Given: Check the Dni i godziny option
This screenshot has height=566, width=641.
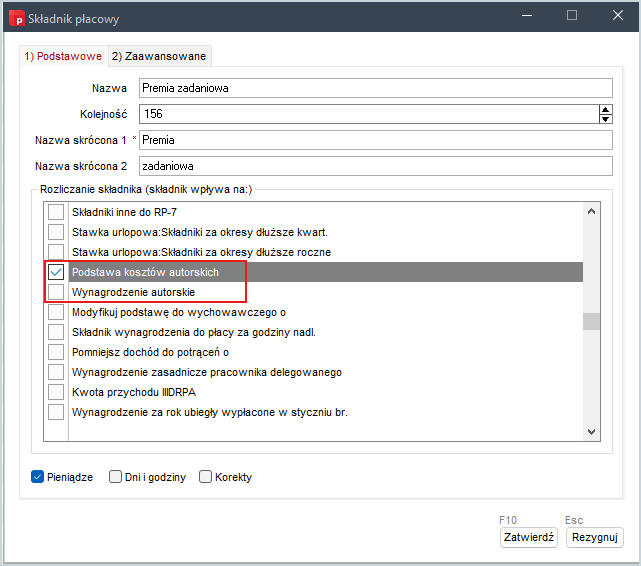Looking at the screenshot, I should tap(116, 477).
